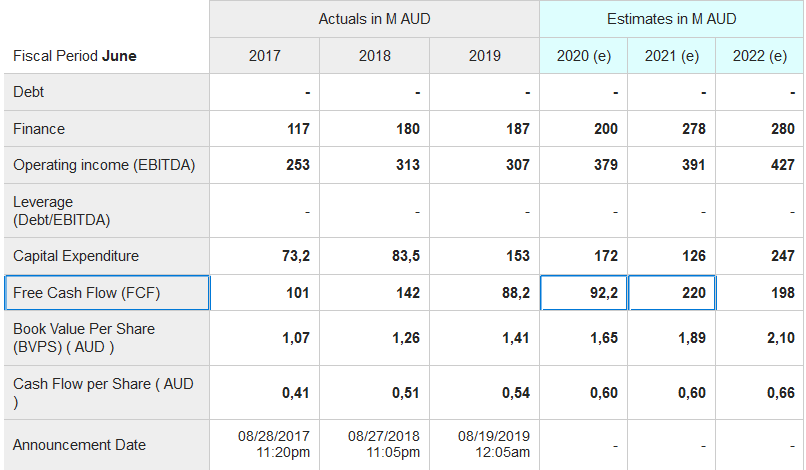Click the 2017 fiscal year column header
The height and width of the screenshot is (470, 806).
coord(264,56)
